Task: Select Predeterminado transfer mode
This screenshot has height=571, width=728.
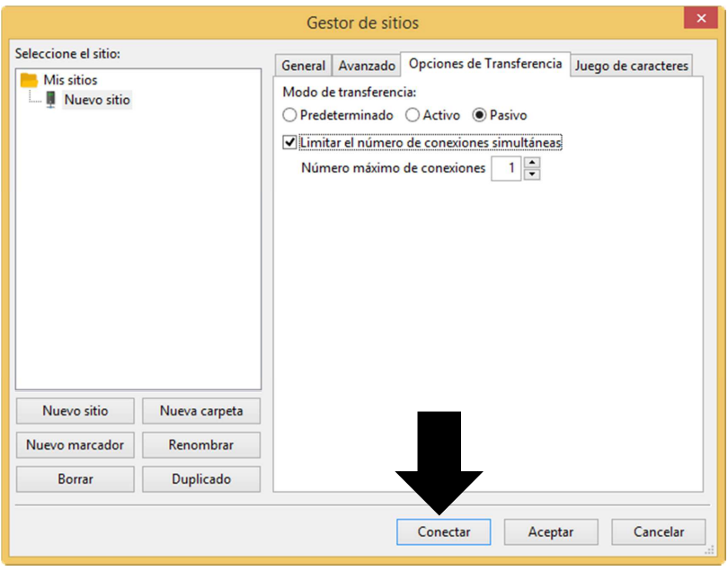Action: coord(289,115)
